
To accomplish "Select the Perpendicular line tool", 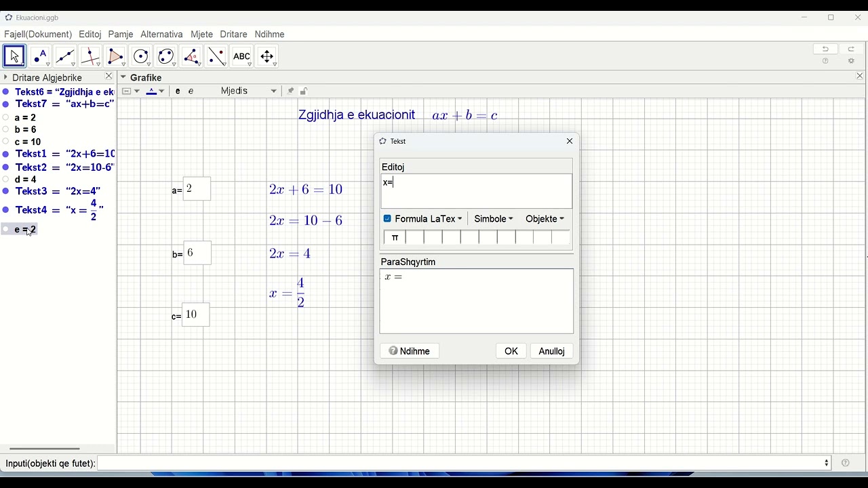I will 90,56.
